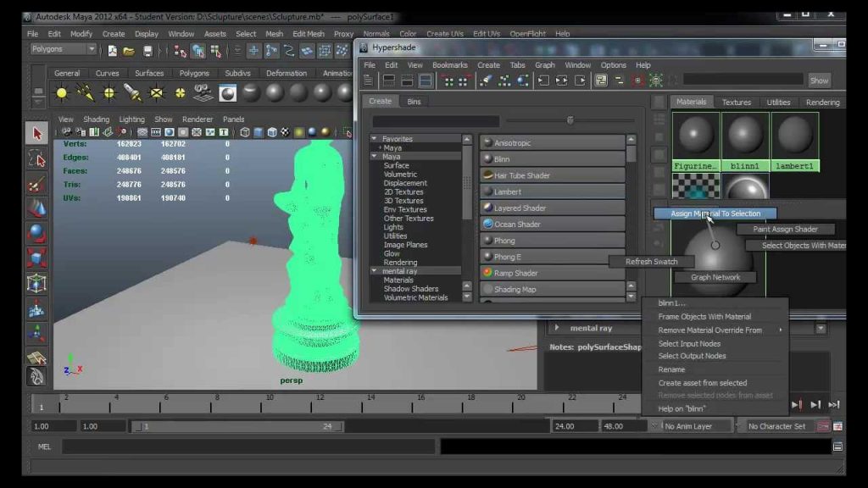Select the lambert1 material swatch
This screenshot has height=488, width=868.
tap(794, 141)
